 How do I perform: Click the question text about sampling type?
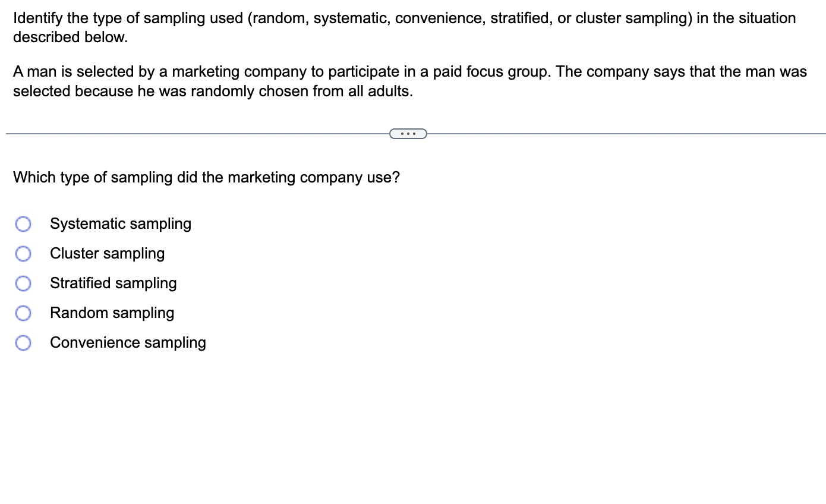(207, 177)
